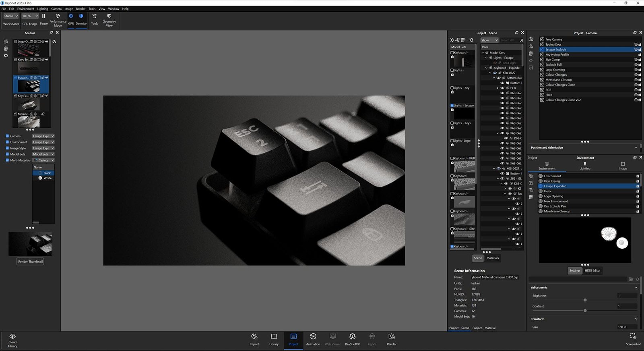Image resolution: width=644 pixels, height=351 pixels.
Task: Open the Render menu
Action: coord(81,9)
